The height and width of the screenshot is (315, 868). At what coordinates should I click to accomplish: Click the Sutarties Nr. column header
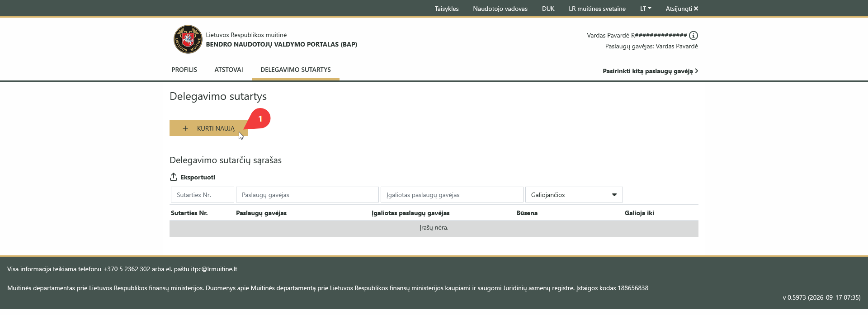click(x=189, y=213)
